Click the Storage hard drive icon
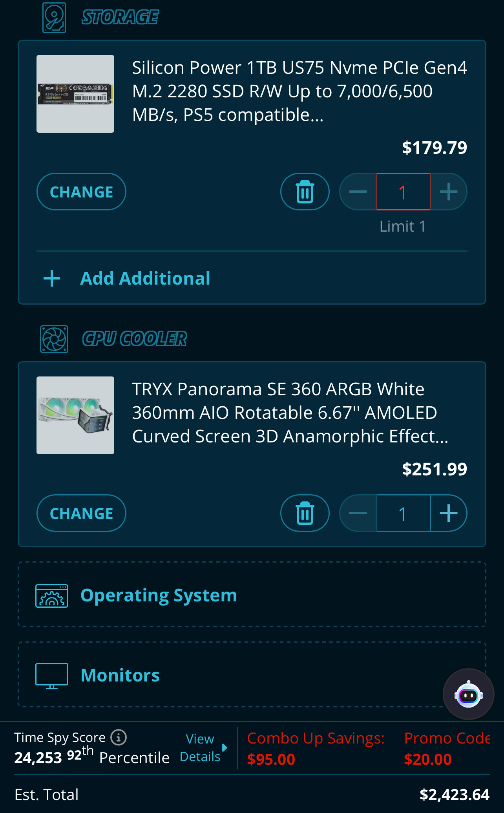The image size is (504, 813). coord(54,18)
